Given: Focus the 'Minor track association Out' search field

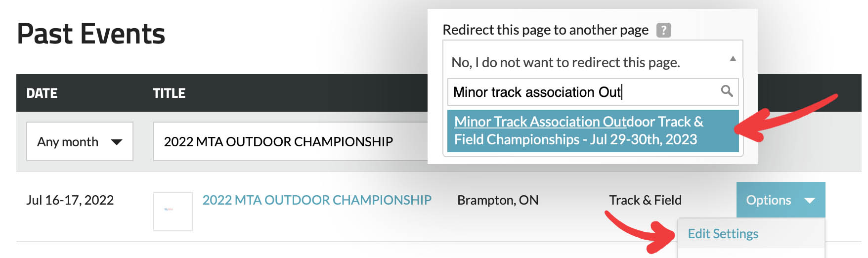Looking at the screenshot, I should pos(583,92).
